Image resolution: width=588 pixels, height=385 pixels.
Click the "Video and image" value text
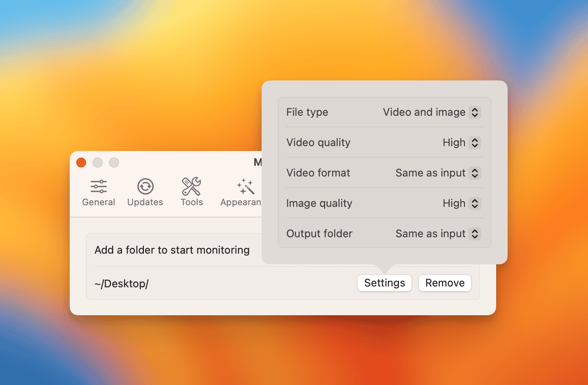pyautogui.click(x=424, y=112)
